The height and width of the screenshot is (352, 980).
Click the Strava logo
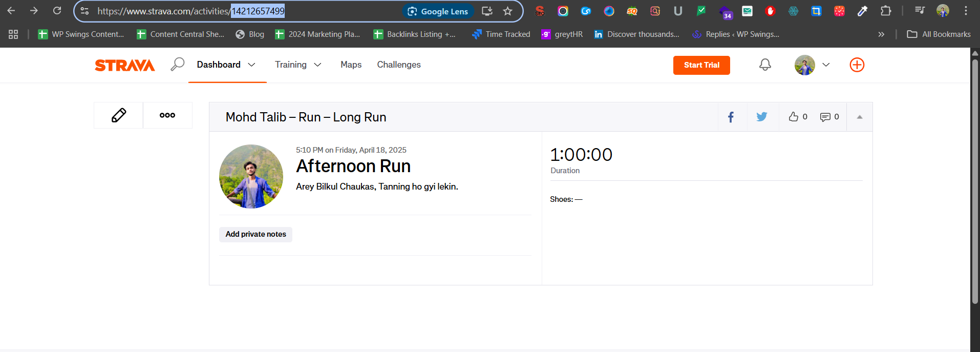[124, 65]
